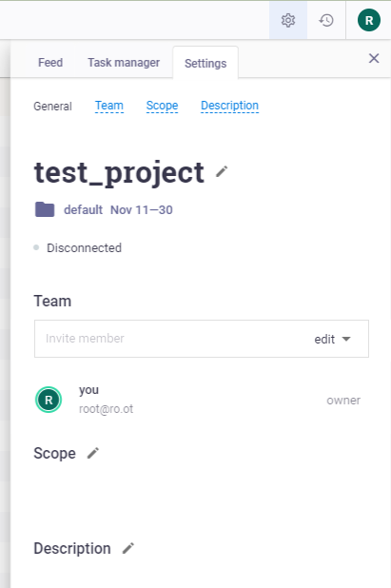The height and width of the screenshot is (588, 391).
Task: Click the R user avatar in the top bar
Action: [369, 20]
